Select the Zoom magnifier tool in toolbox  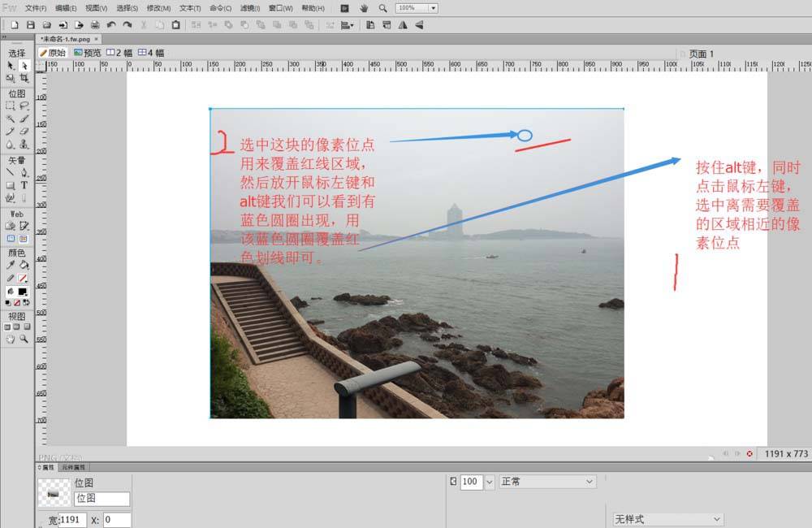coord(24,339)
